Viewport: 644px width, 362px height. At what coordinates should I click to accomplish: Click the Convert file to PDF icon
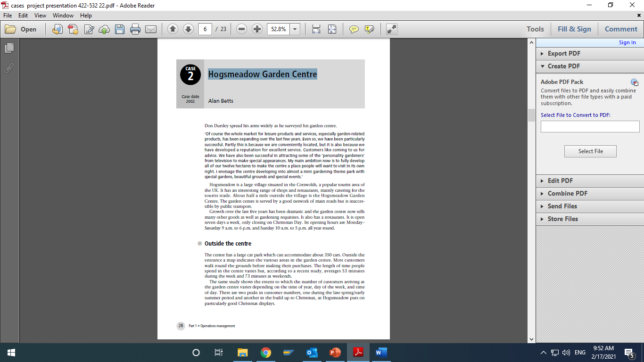[57, 29]
